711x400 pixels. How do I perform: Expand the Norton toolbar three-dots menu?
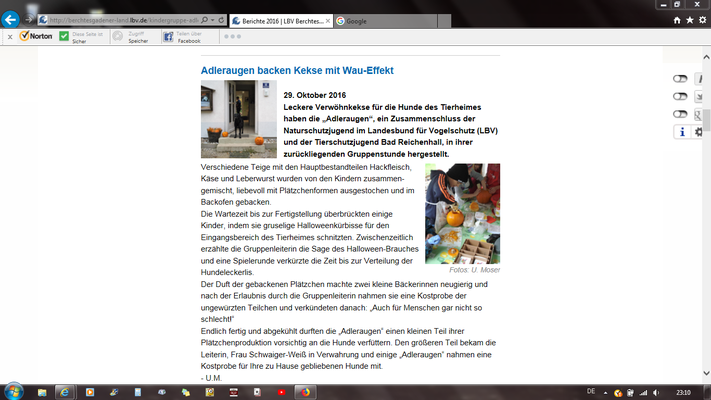pyautogui.click(x=232, y=36)
